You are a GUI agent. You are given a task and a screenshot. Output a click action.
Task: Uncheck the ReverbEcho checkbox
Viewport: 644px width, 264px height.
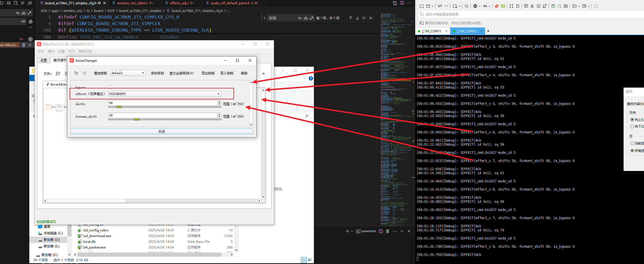coord(48,84)
